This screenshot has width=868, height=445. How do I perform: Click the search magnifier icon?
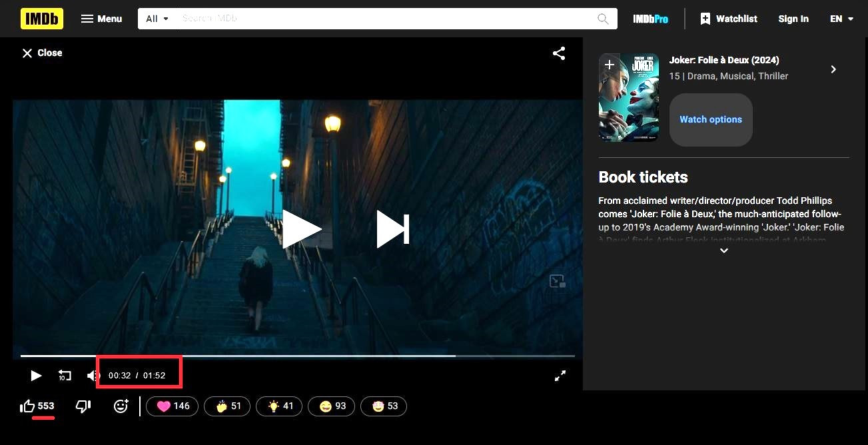[603, 19]
